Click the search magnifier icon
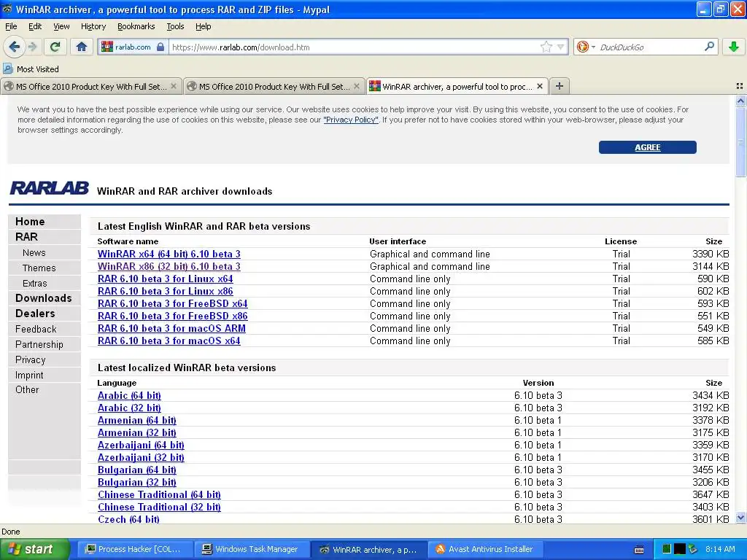747x560 pixels. click(709, 46)
